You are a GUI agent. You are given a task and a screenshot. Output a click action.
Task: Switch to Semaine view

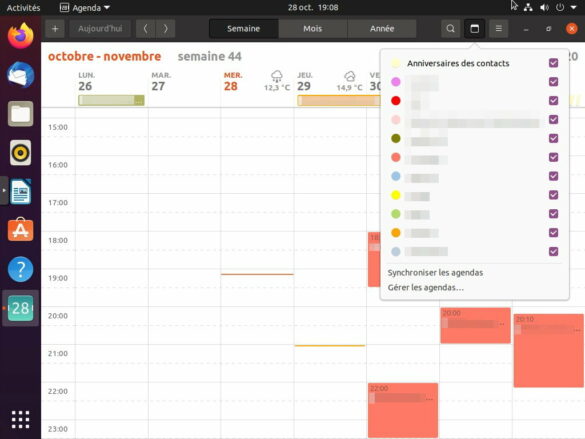pos(244,29)
